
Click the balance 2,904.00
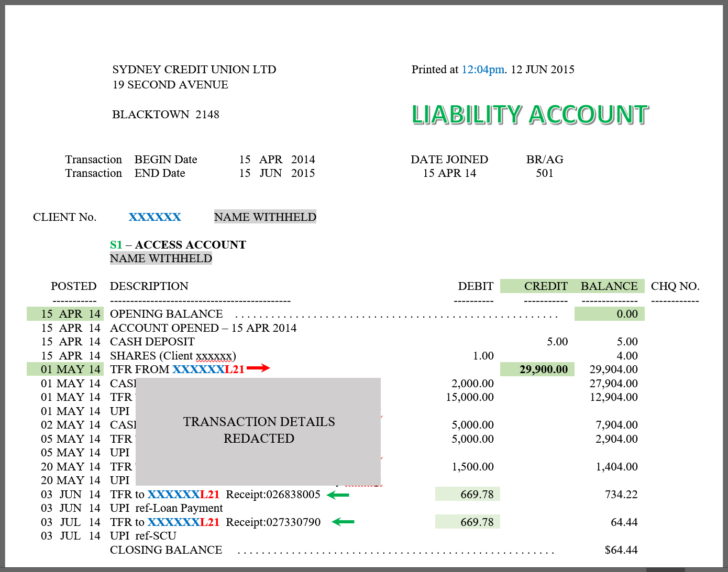(x=617, y=439)
